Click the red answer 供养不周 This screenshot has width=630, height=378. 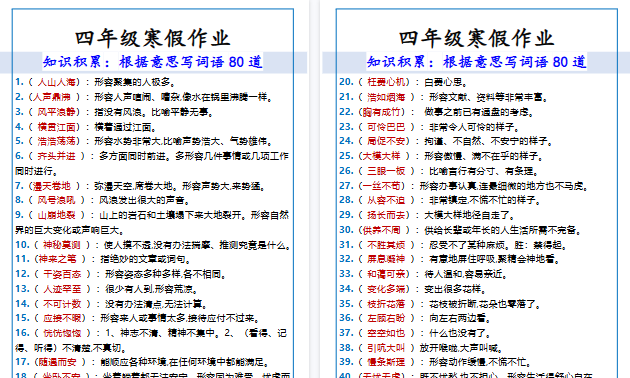pyautogui.click(x=381, y=231)
